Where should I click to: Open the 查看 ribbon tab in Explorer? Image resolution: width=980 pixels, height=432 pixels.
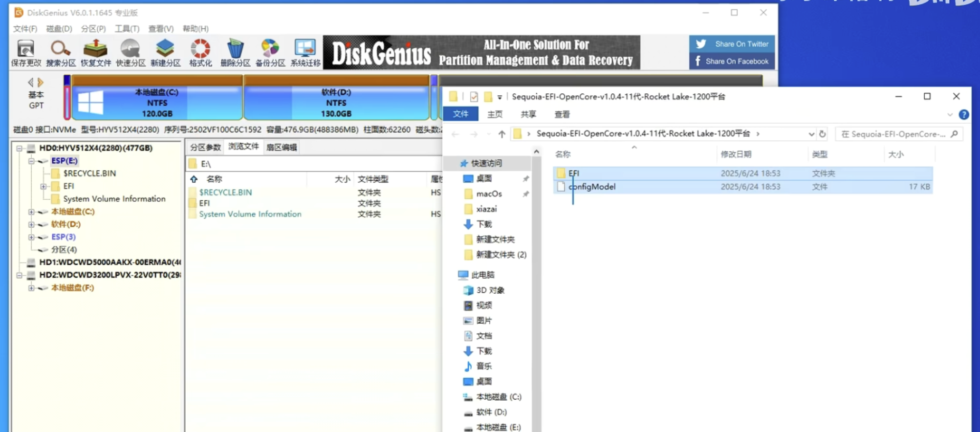click(562, 114)
